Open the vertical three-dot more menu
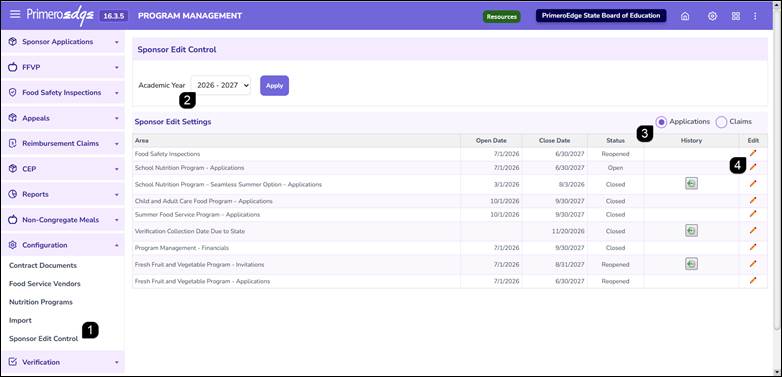 click(x=755, y=16)
